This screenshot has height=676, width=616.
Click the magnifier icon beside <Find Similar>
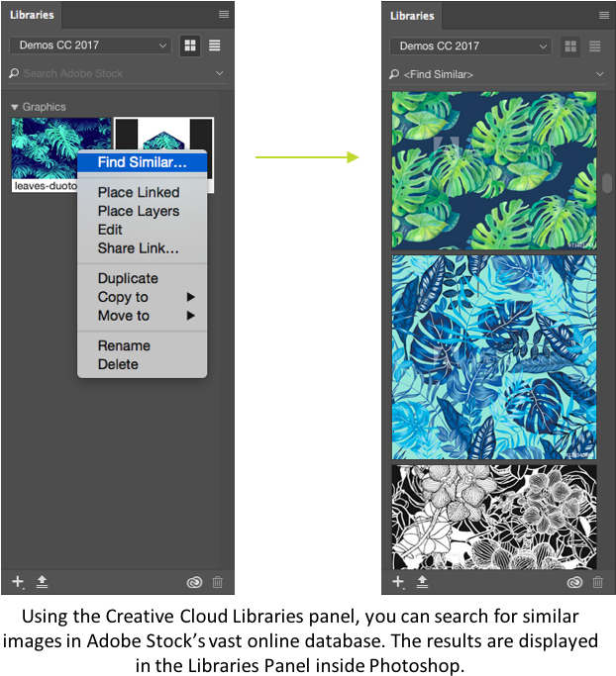(x=394, y=74)
